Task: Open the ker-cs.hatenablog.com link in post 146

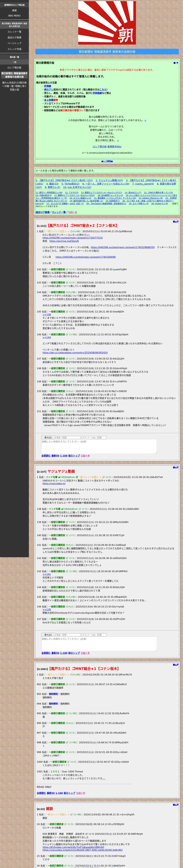Action: pyautogui.click(x=75, y=353)
